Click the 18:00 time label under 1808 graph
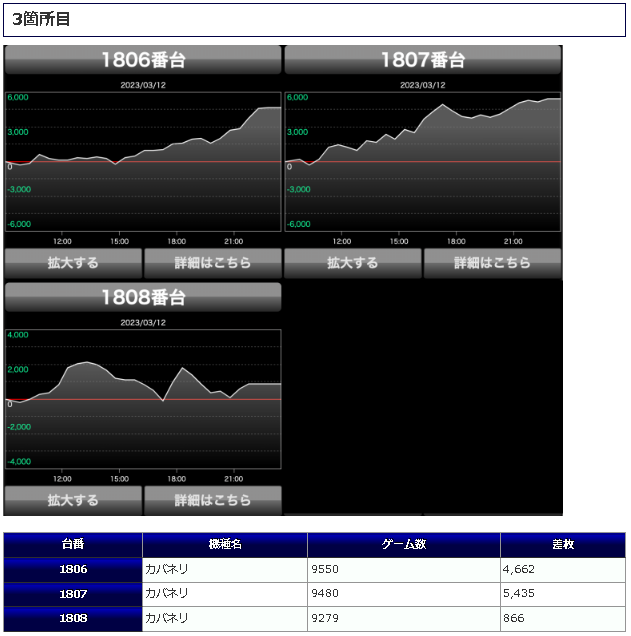 [x=176, y=479]
